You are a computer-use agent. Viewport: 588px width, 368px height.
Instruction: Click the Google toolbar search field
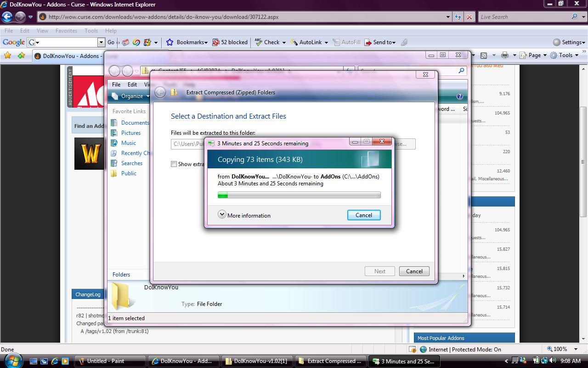67,42
